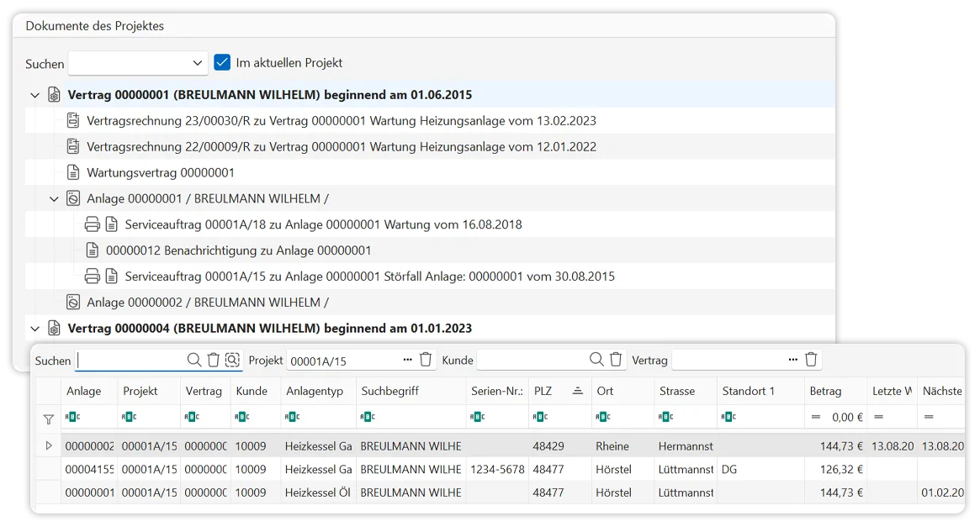
Task: Click into the Kunde search input field
Action: 532,360
